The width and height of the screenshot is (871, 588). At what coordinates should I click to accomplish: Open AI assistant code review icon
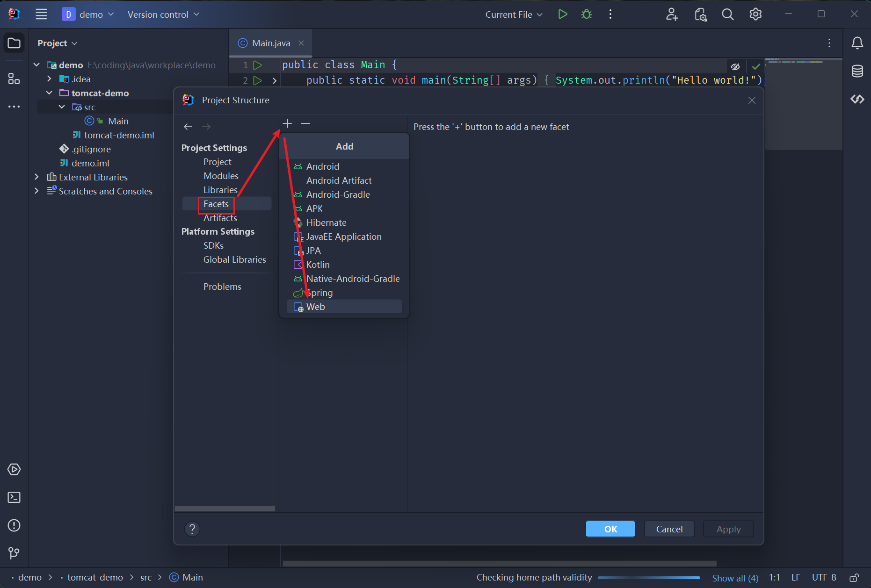(700, 14)
